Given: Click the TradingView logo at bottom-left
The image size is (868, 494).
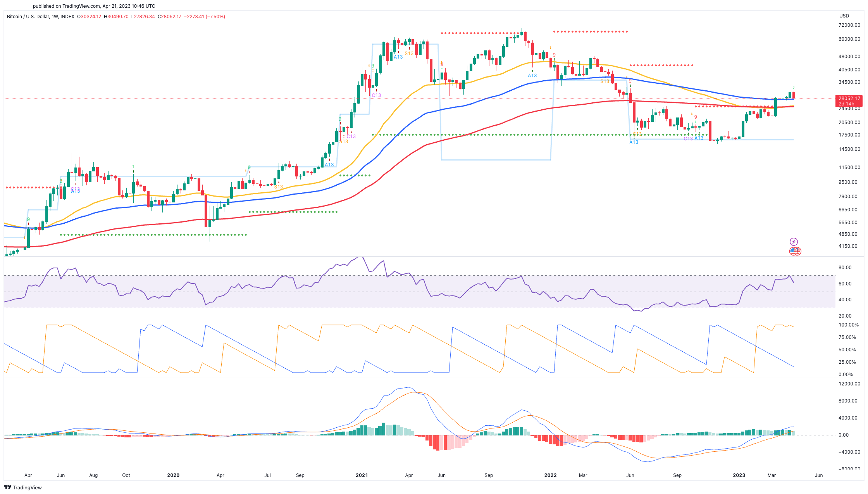Looking at the screenshot, I should pyautogui.click(x=23, y=487).
